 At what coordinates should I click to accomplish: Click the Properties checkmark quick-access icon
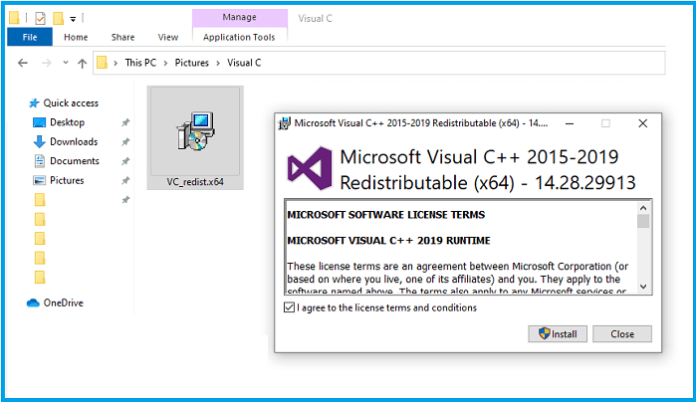(40, 18)
